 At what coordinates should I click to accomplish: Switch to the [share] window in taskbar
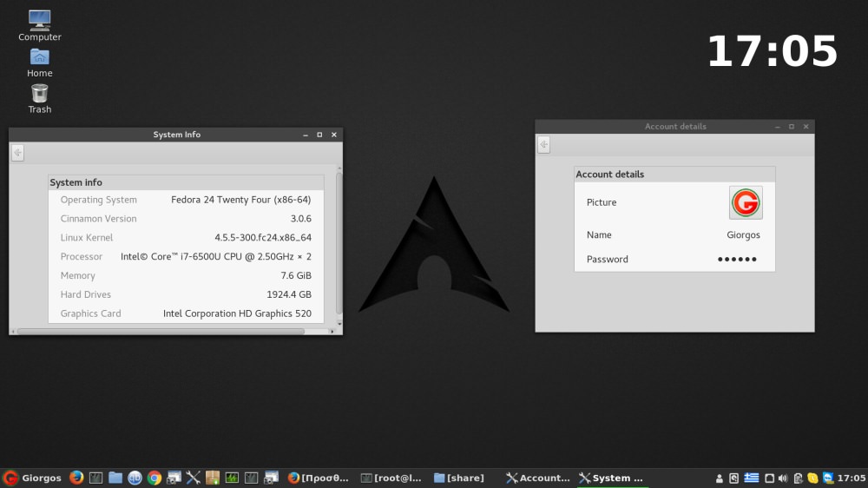(x=460, y=478)
